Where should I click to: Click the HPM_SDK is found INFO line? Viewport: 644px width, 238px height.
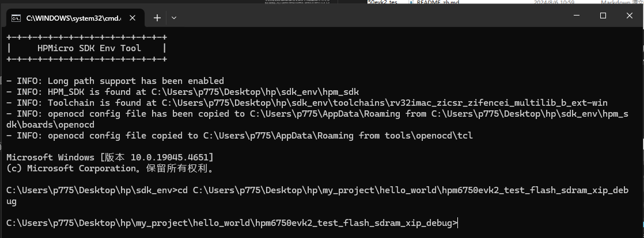tap(183, 92)
